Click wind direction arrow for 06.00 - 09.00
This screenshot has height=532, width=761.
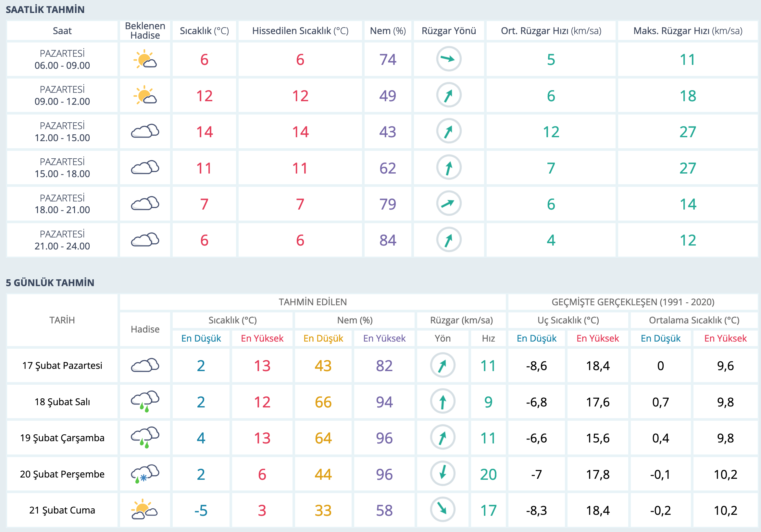click(448, 59)
